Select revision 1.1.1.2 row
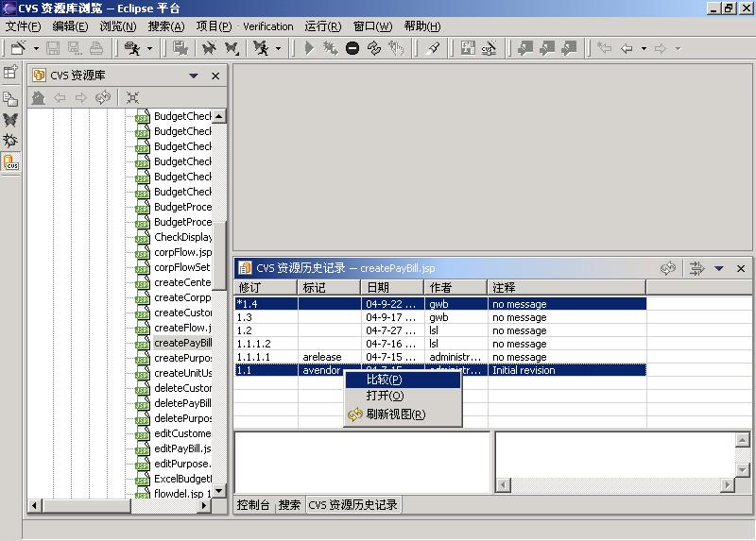 point(439,344)
